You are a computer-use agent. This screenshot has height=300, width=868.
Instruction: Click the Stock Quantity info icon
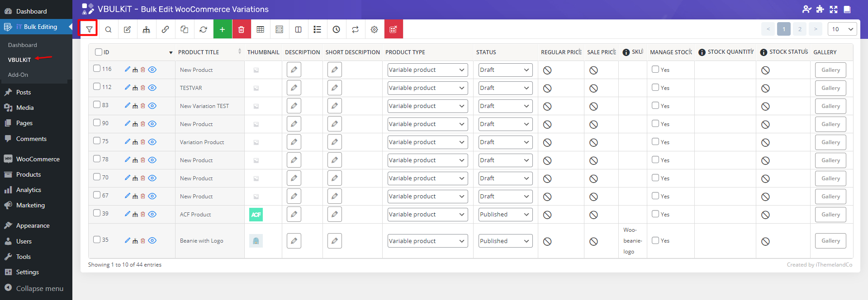tap(702, 52)
